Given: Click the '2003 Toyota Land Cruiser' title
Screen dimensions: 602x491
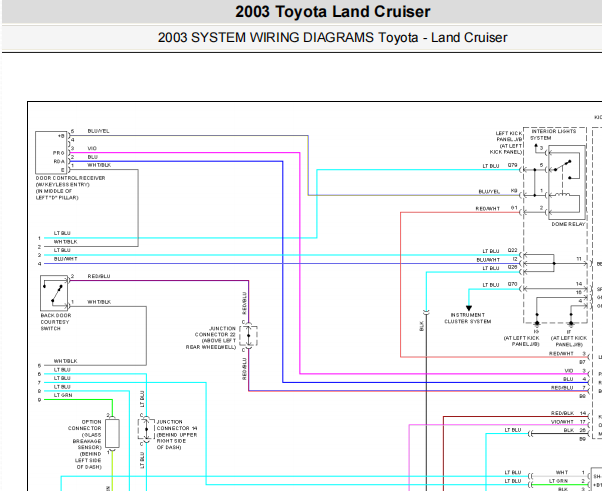Looking at the screenshot, I should [x=332, y=12].
